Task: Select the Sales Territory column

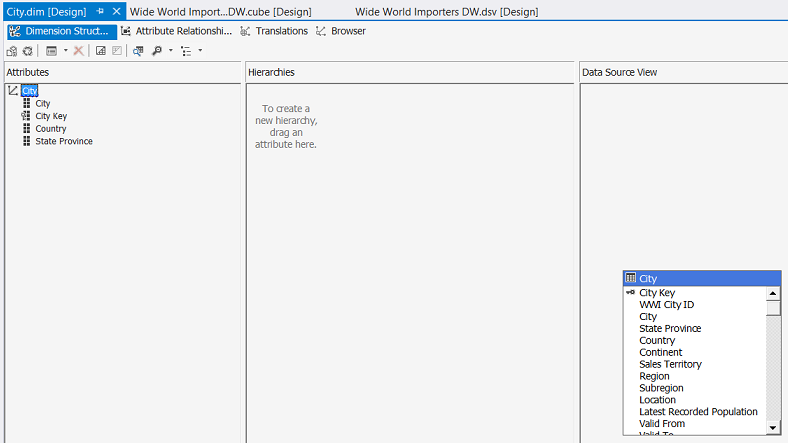Action: (x=670, y=364)
